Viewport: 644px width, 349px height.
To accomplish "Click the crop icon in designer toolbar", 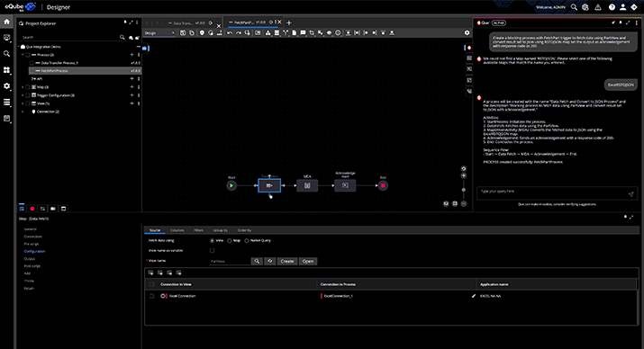I will 312,32.
